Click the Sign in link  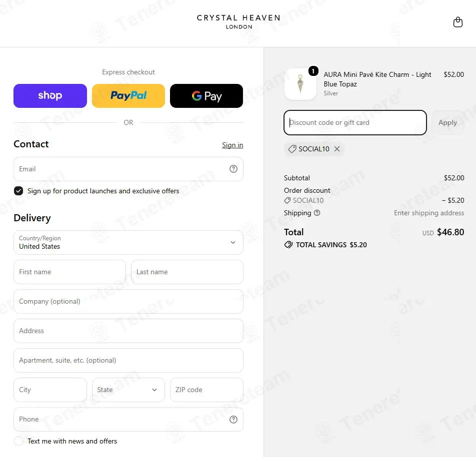click(x=232, y=145)
